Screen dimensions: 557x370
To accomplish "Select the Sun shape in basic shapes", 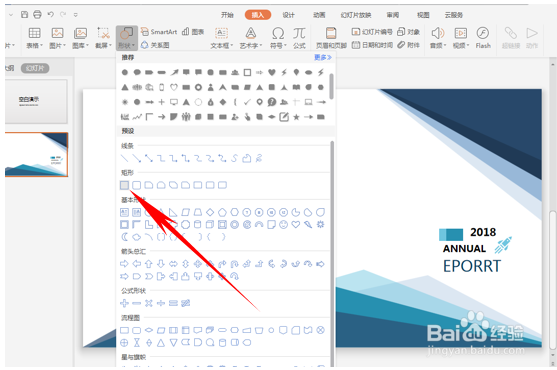I will pos(320,224).
